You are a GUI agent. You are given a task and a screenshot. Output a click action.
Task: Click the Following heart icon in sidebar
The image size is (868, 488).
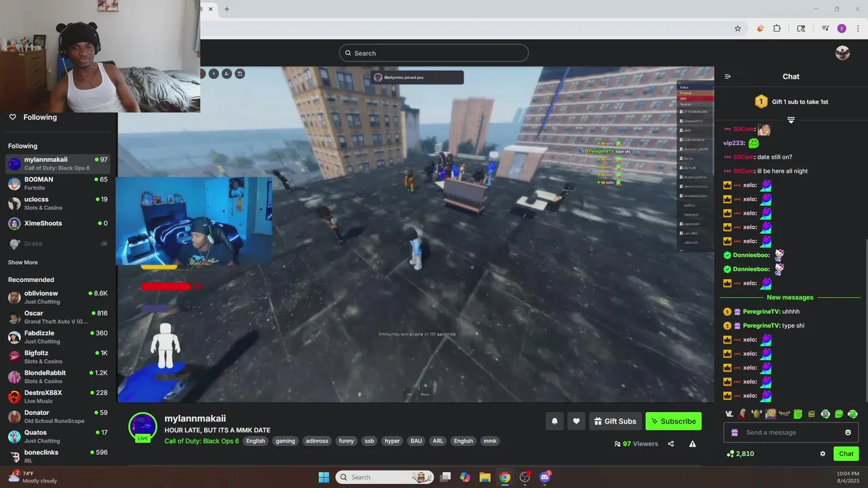click(12, 117)
